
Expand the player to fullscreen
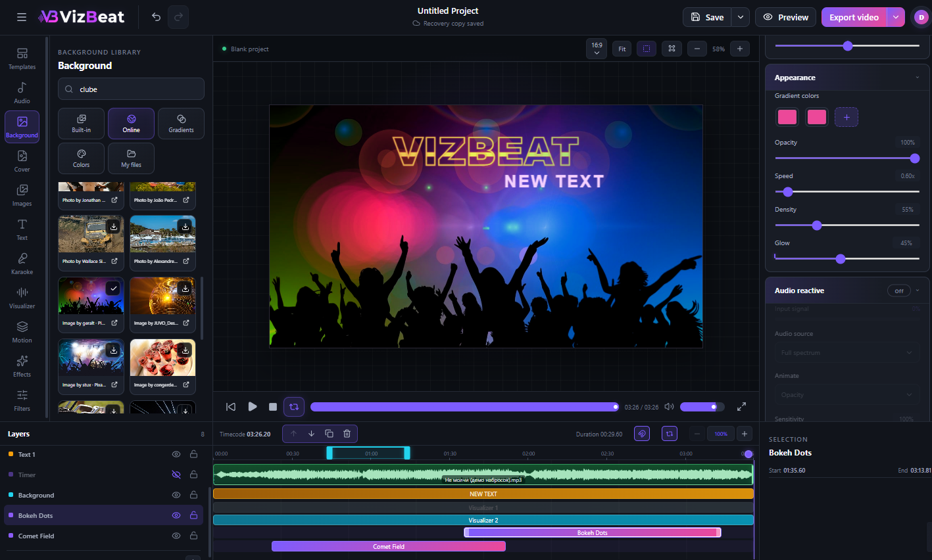coord(741,407)
